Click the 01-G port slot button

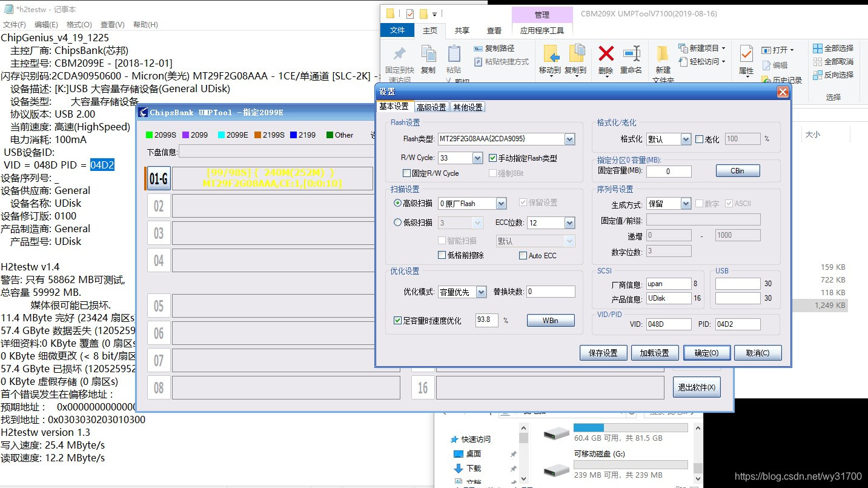tap(158, 178)
